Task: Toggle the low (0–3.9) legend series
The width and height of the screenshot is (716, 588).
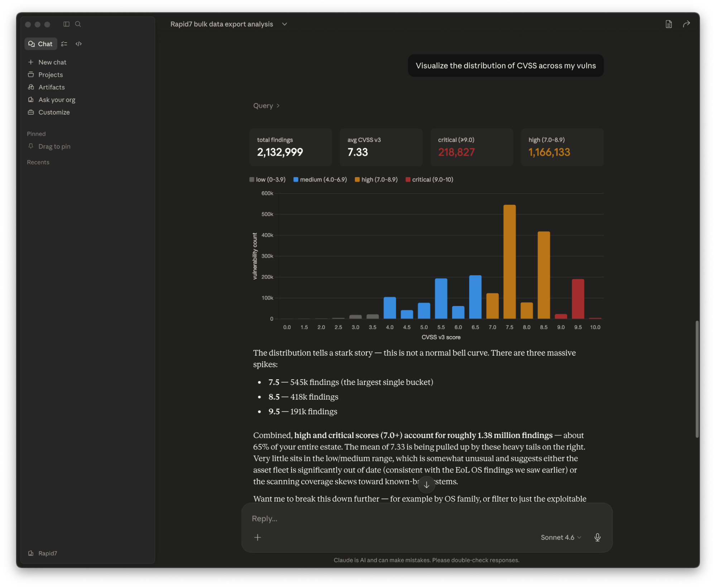Action: [x=268, y=180]
